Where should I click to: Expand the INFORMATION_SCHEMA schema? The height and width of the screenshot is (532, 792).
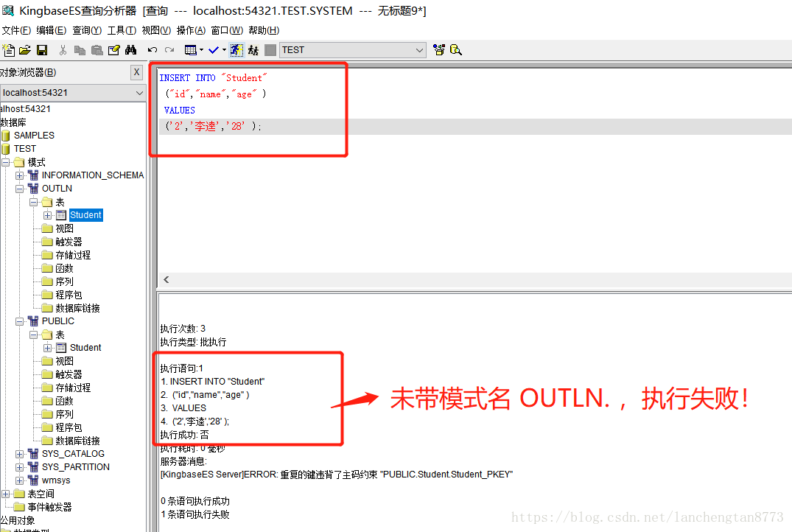(x=19, y=175)
